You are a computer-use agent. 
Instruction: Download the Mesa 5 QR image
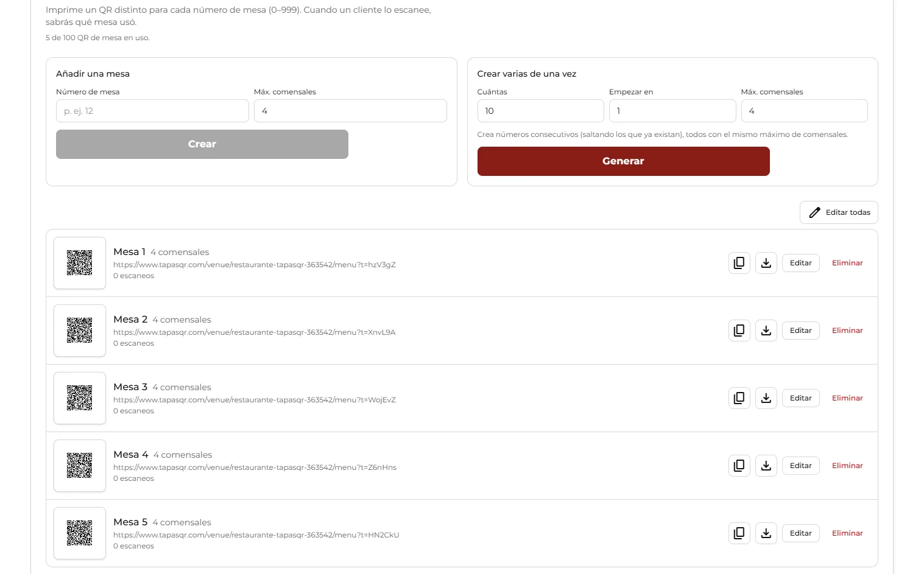coord(766,533)
